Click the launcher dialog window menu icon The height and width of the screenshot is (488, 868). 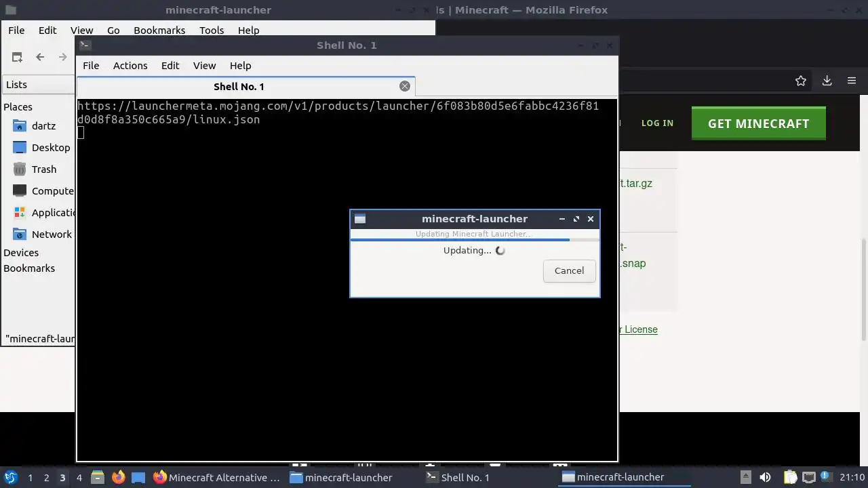point(360,219)
